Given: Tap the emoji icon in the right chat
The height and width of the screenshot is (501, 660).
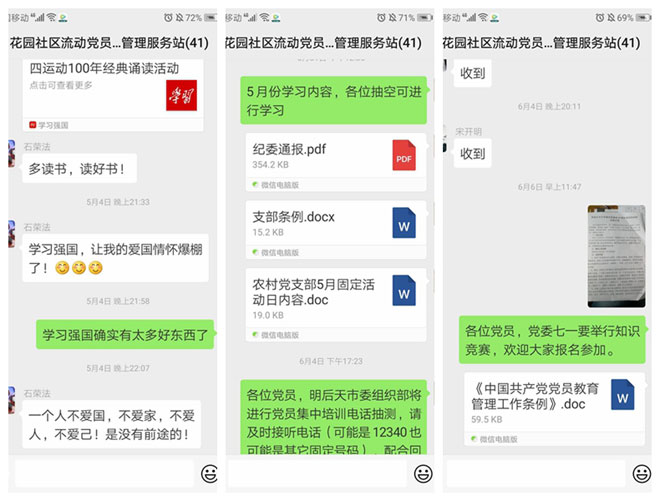Looking at the screenshot, I should (x=641, y=474).
